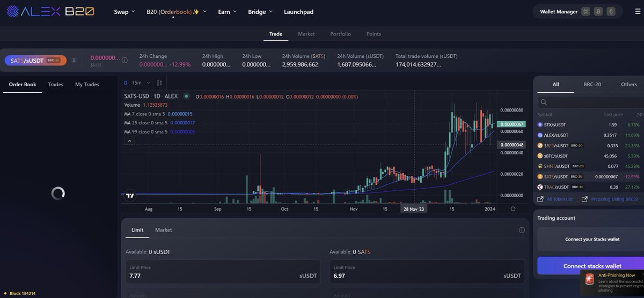
Task: Click the 24h Volume (SATS) value
Action: point(300,64)
